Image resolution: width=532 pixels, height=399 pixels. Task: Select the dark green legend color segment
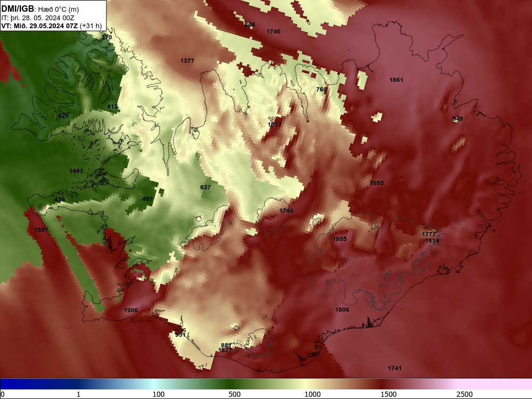[231, 384]
